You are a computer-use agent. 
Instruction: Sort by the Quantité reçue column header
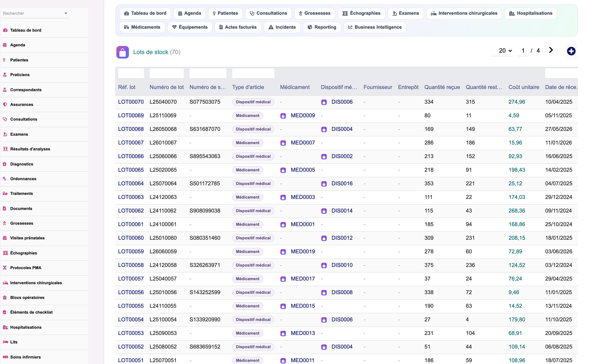[x=442, y=87]
